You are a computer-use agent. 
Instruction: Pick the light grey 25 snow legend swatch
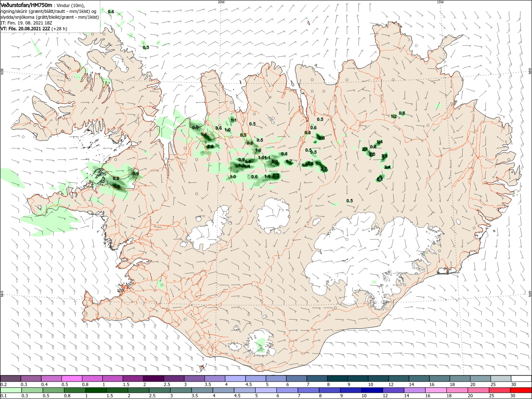point(501,379)
